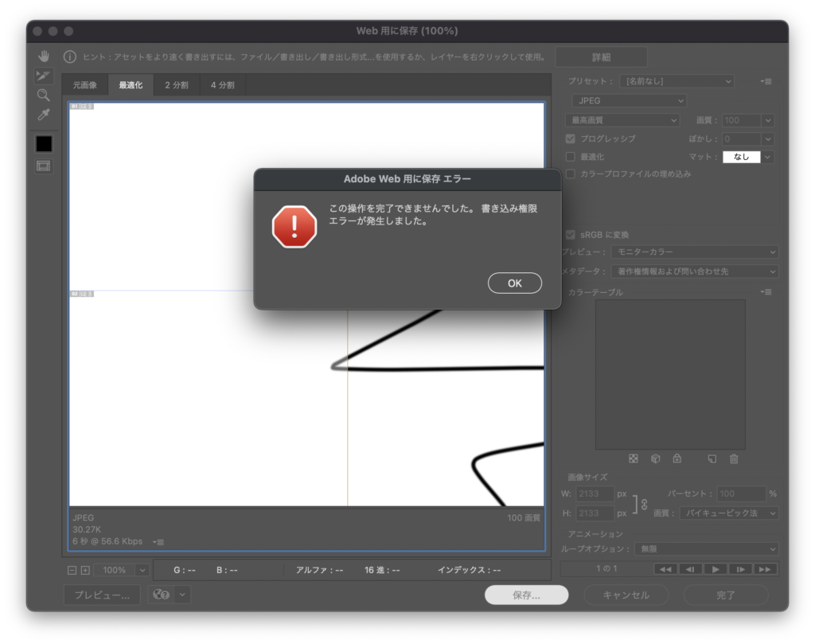Click the zoom out minus icon
Image resolution: width=815 pixels, height=644 pixels.
point(72,570)
